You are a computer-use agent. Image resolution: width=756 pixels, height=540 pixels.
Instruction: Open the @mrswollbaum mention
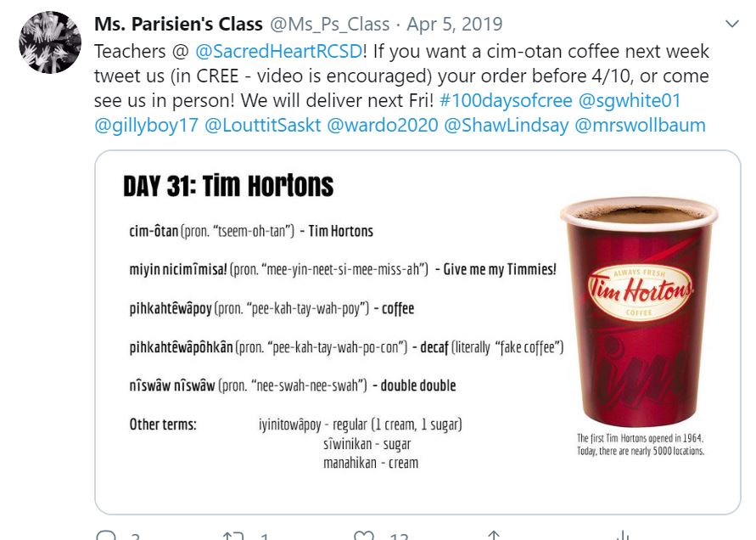point(641,125)
